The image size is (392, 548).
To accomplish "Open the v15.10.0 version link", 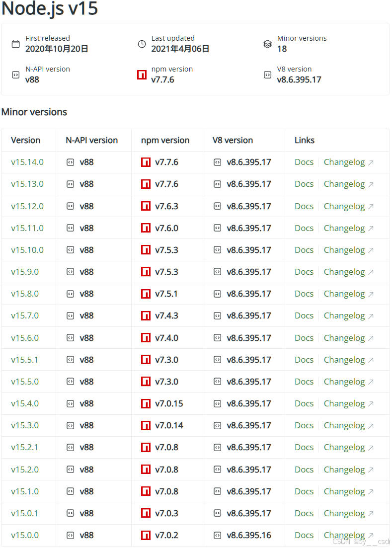I will [x=27, y=250].
